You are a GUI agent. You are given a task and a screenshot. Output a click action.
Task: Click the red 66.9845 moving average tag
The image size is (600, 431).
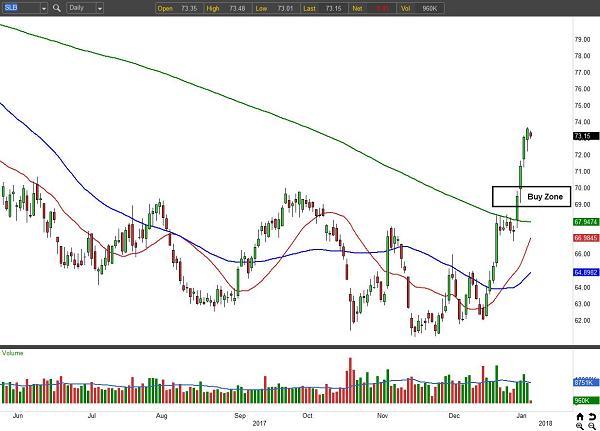(558, 238)
